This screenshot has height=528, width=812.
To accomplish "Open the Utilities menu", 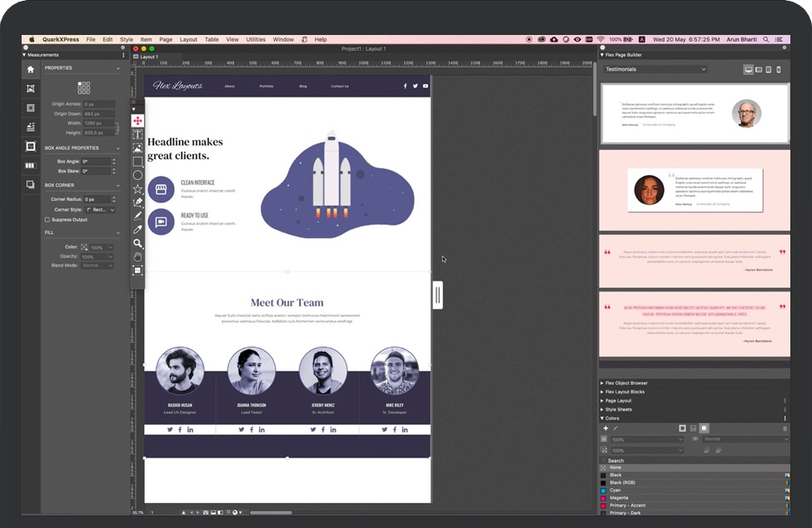I will (x=256, y=39).
